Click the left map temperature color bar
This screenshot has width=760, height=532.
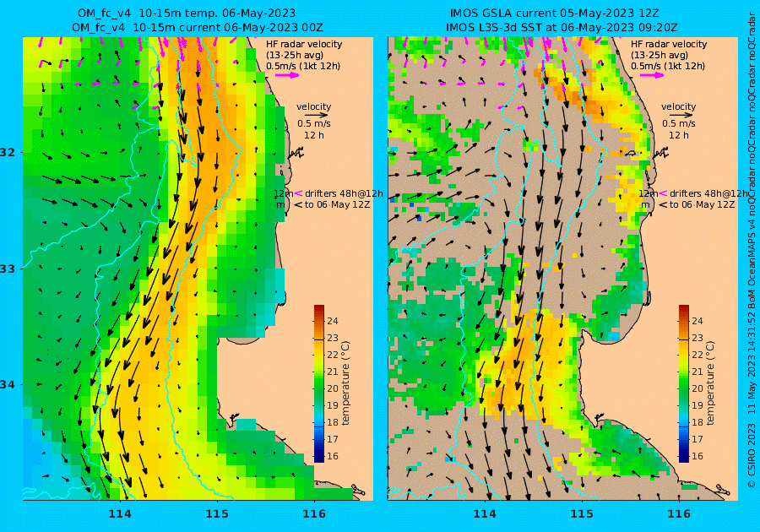(319, 383)
